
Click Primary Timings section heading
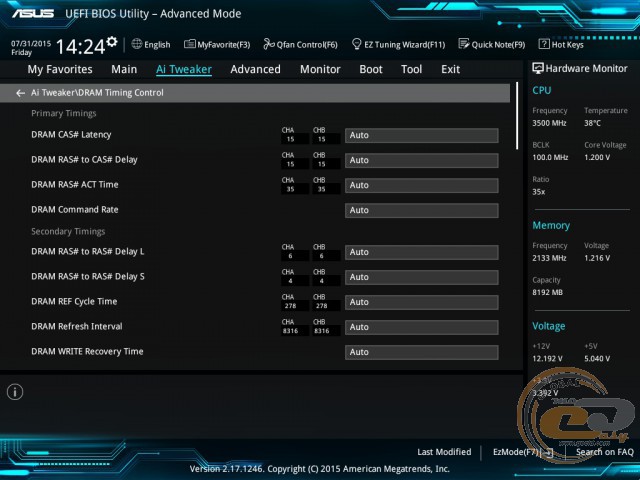(64, 113)
